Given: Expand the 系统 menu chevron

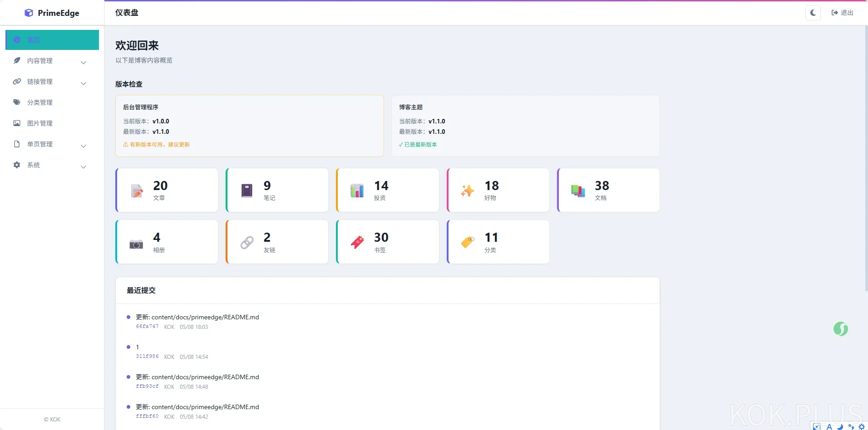Looking at the screenshot, I should 84,166.
